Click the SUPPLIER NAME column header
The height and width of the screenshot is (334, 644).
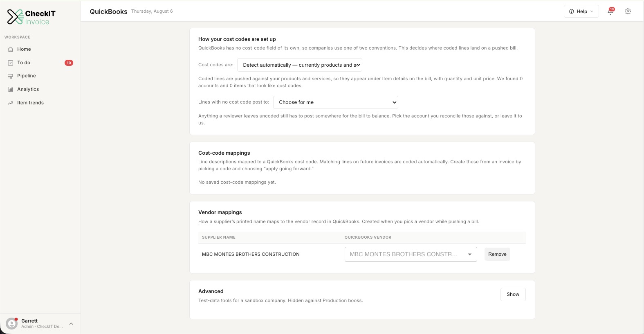[219, 237]
